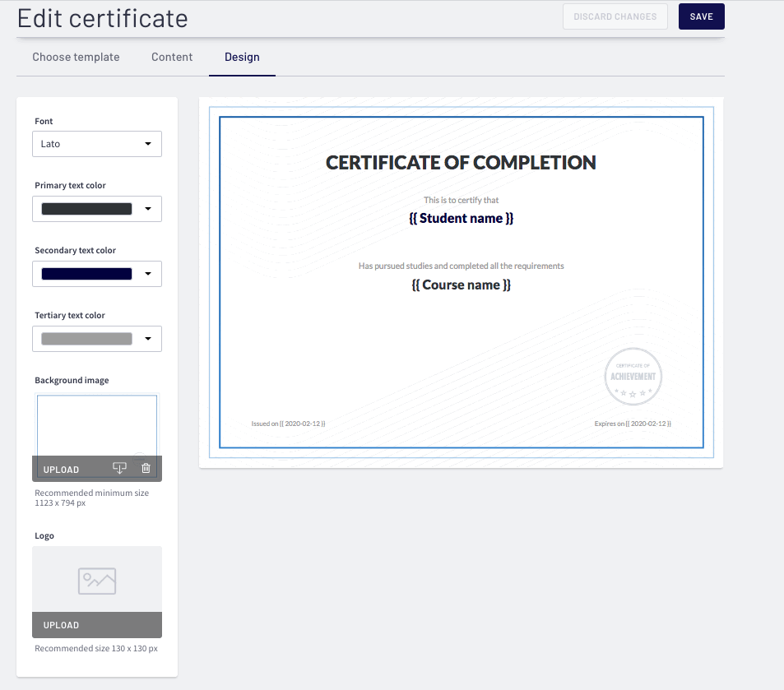The image size is (784, 690).
Task: Click the Student name placeholder on certificate
Action: pos(461,219)
